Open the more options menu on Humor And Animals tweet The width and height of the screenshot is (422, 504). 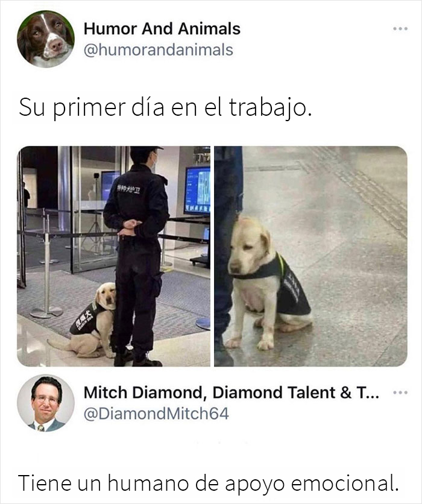[x=400, y=29]
